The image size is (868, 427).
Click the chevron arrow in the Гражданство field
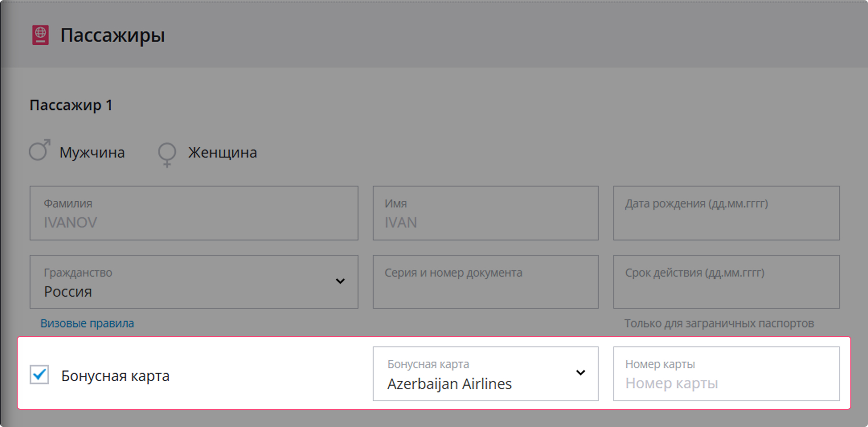(x=340, y=281)
